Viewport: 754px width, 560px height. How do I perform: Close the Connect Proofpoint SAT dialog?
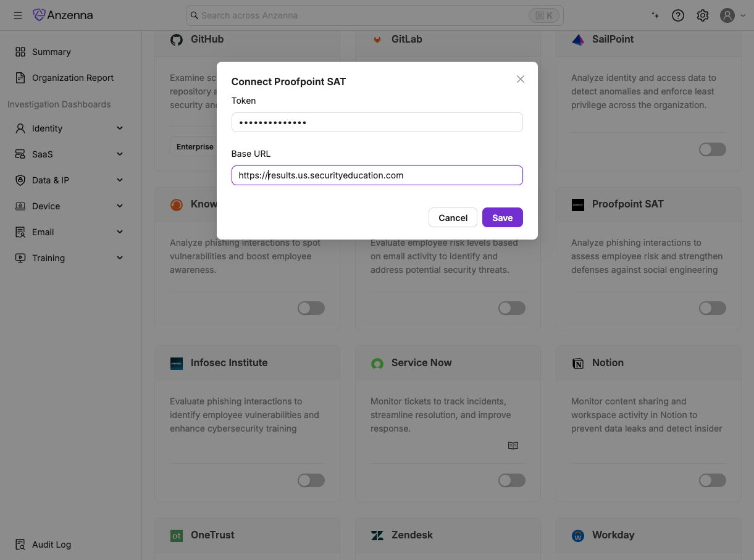[521, 79]
